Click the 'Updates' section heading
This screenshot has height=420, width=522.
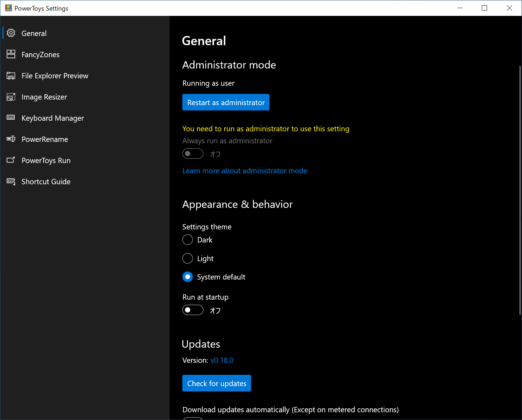tap(201, 344)
